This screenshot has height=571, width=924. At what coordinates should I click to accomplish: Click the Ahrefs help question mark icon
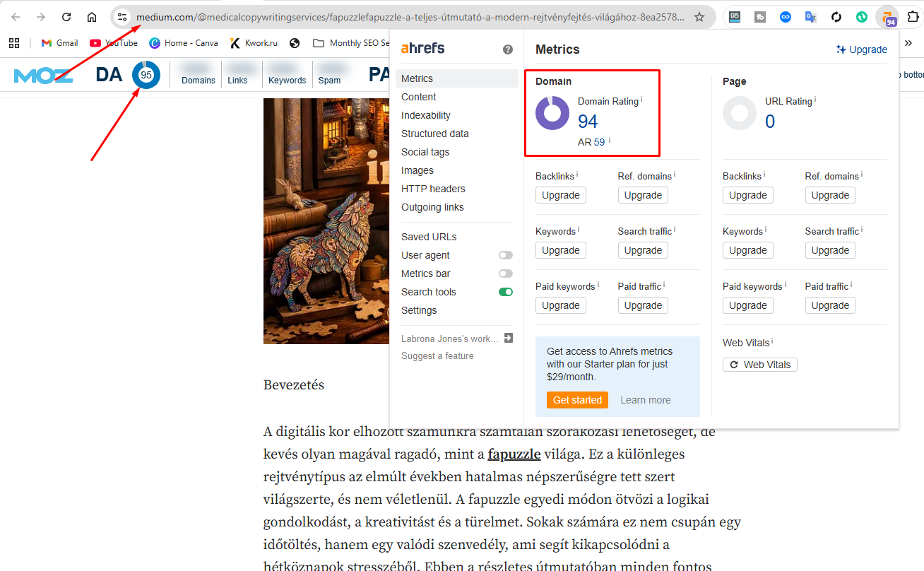[x=507, y=49]
